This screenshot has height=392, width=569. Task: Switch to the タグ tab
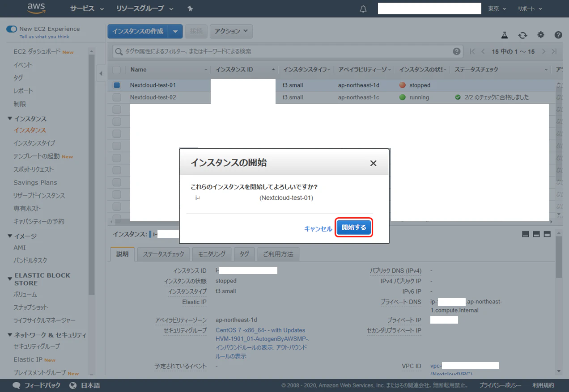(x=244, y=254)
